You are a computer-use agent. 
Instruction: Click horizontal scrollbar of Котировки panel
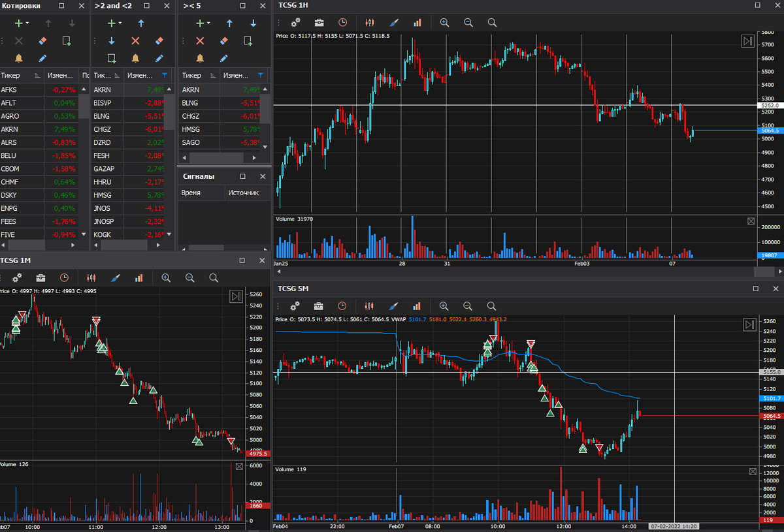26,245
